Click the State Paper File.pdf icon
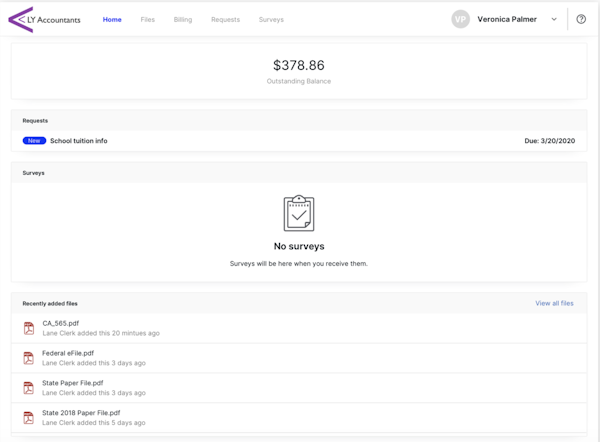Viewport: 600px width, 442px height. [29, 388]
